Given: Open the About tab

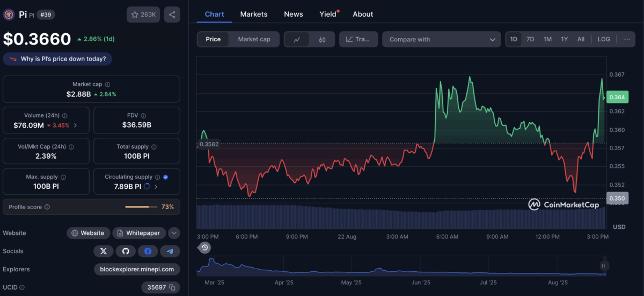Looking at the screenshot, I should click(363, 14).
